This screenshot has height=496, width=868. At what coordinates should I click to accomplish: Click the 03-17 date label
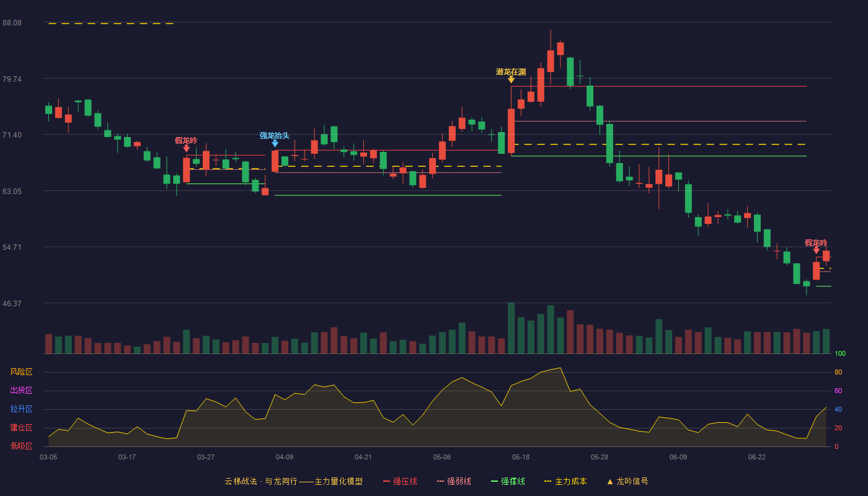[127, 457]
